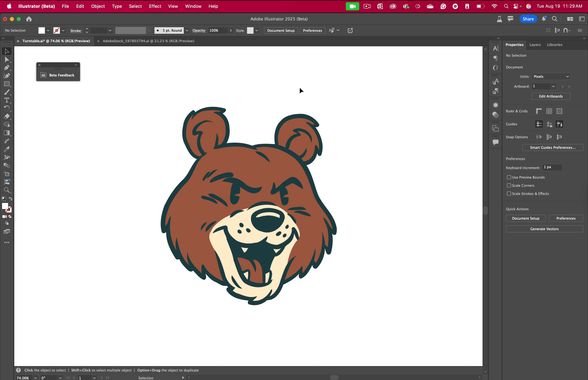Switch to the Layers tab

[535, 45]
